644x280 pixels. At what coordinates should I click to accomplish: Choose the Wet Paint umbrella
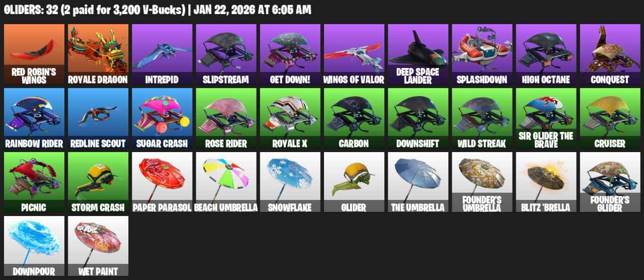(98, 246)
